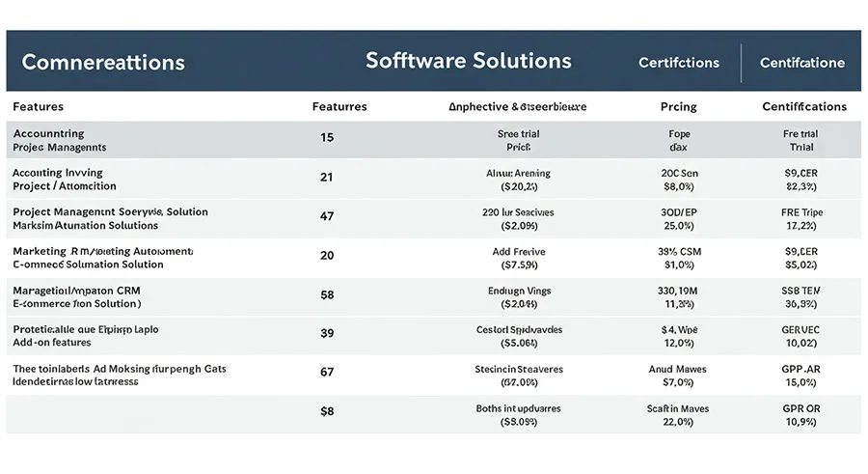This screenshot has width=868, height=474.
Task: Click the 'Comnereattions' header title
Action: pos(103,62)
